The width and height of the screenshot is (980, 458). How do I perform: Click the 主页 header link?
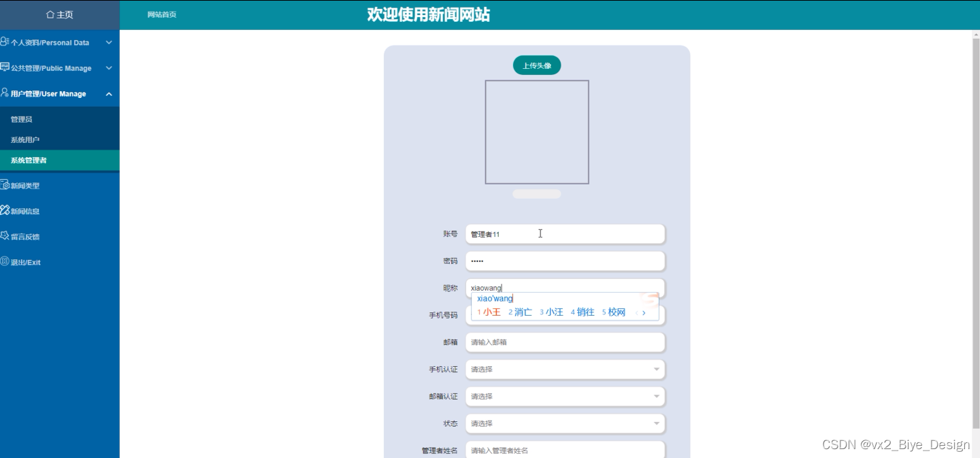point(60,14)
